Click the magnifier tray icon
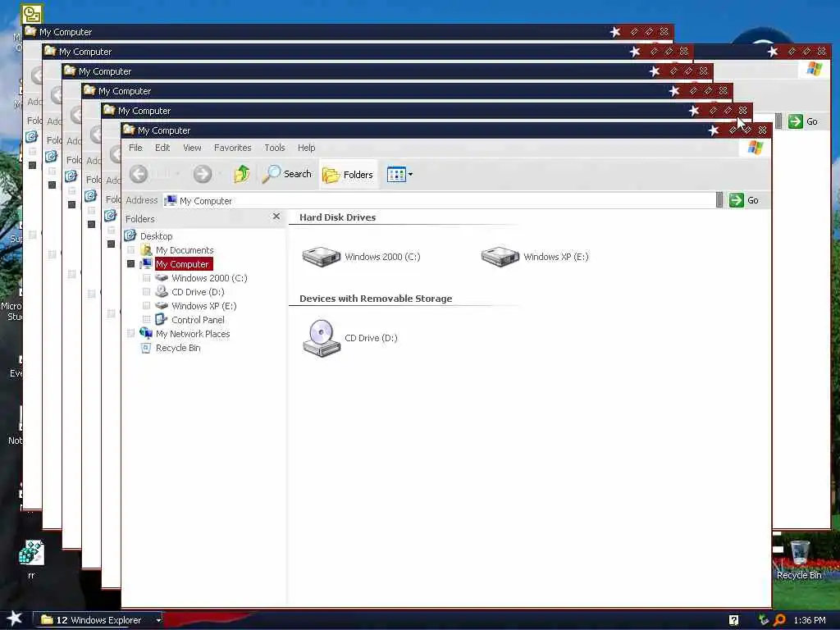This screenshot has height=630, width=840. [780, 620]
